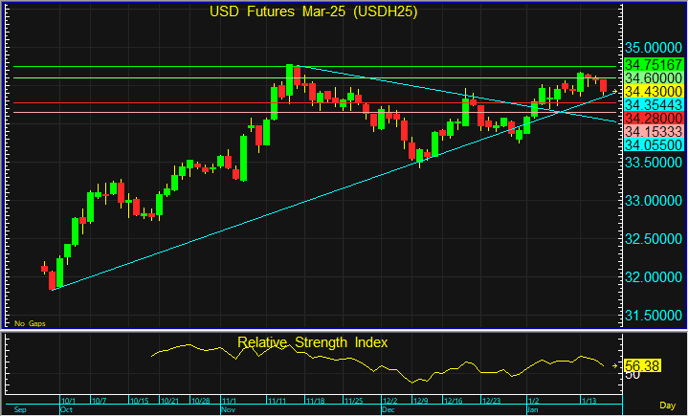Select the 11/11 date on time axis
The image size is (689, 417).
tap(277, 400)
